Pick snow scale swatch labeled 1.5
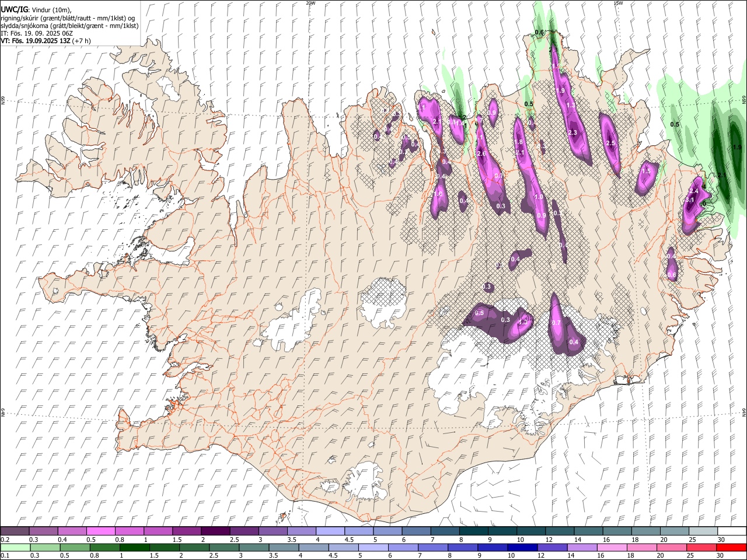Image resolution: width=747 pixels, height=560 pixels. point(187,531)
